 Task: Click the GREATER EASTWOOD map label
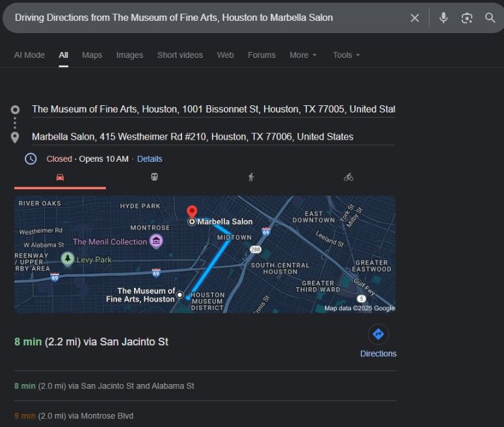[x=371, y=266]
